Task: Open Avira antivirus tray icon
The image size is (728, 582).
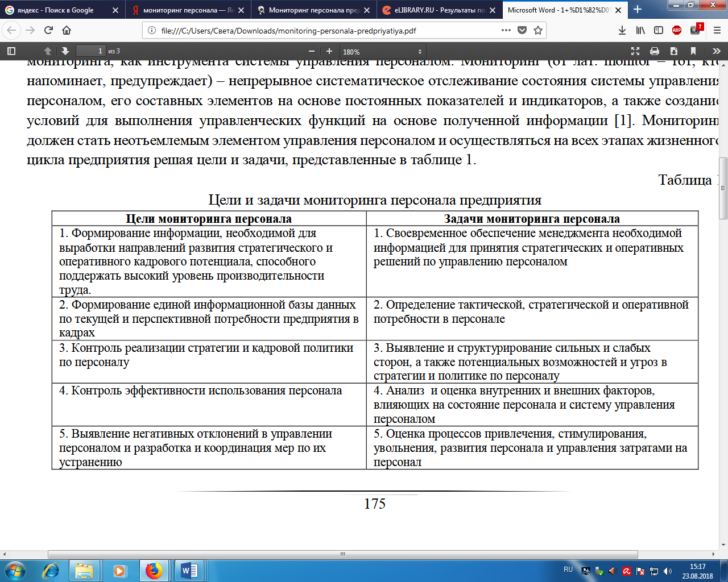Action: click(x=627, y=571)
